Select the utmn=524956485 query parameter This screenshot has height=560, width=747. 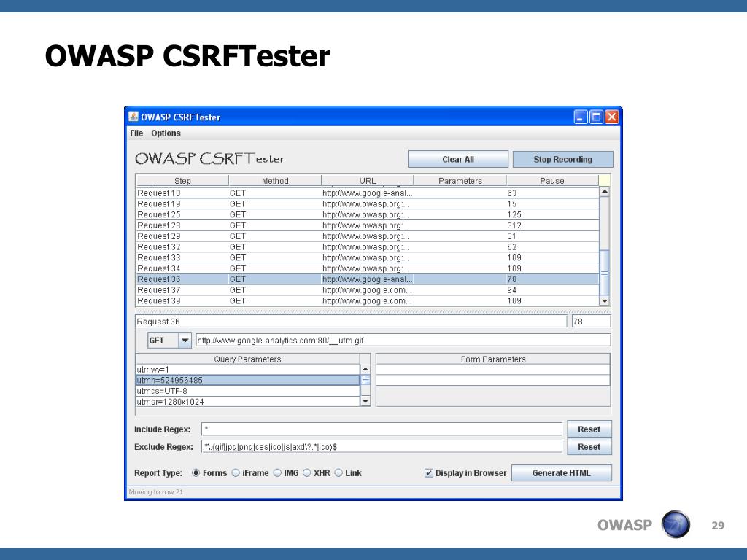(248, 380)
